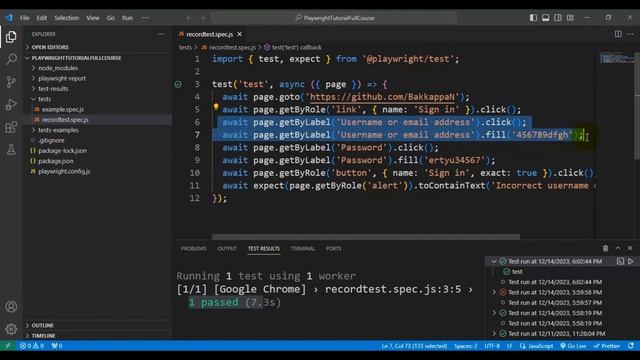Change UTF-8 encoding in status bar
Image resolution: width=640 pixels, height=360 pixels.
pos(492,346)
